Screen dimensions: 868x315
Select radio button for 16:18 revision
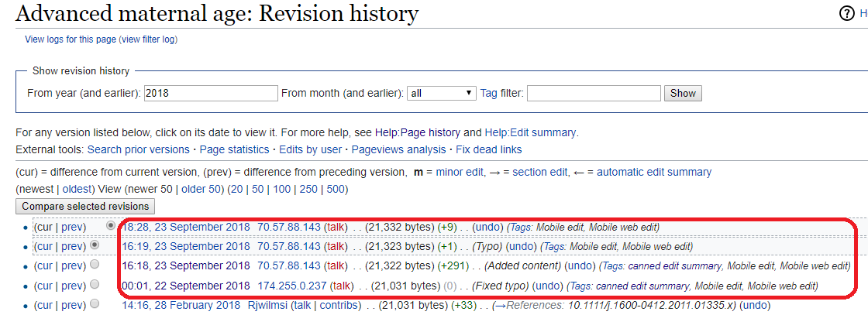pos(95,264)
